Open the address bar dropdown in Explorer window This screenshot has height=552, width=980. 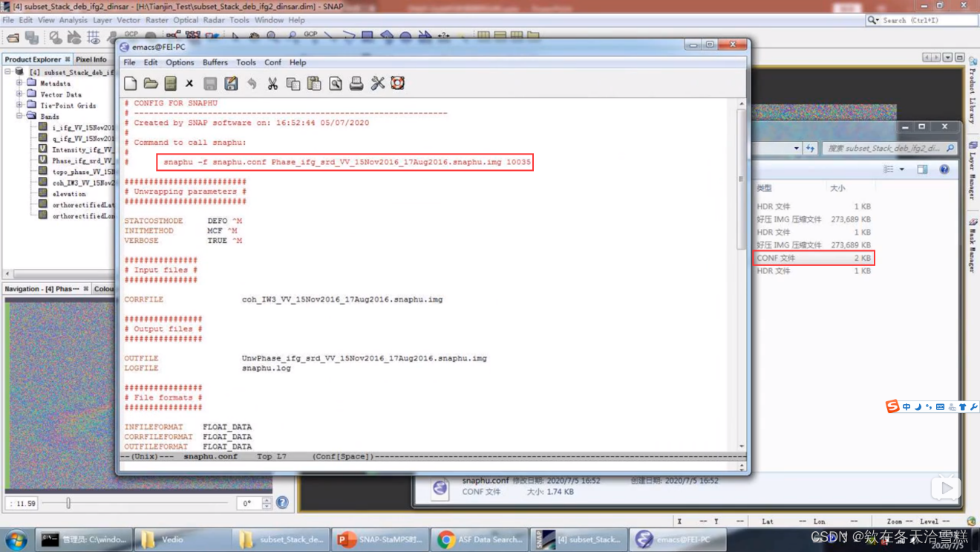[x=797, y=149]
